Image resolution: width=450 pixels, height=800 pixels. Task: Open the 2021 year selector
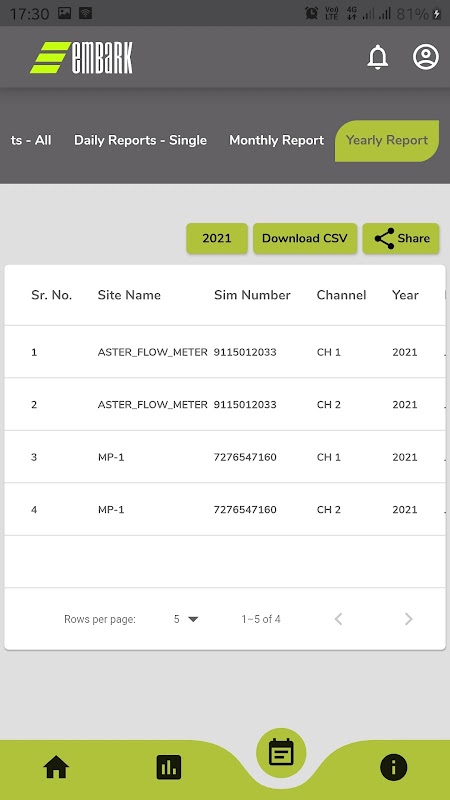217,238
